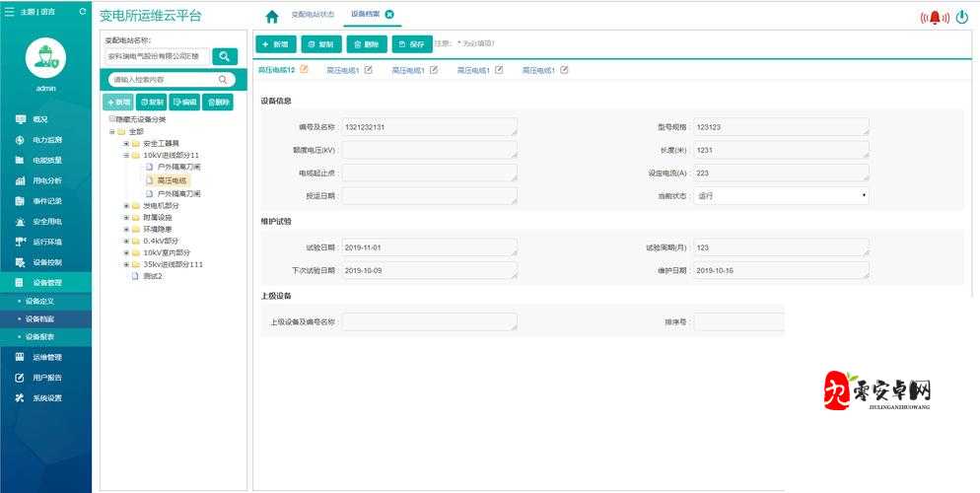This screenshot has width=980, height=493.
Task: Expand the 10kV室内部分 folder
Action: pos(126,252)
